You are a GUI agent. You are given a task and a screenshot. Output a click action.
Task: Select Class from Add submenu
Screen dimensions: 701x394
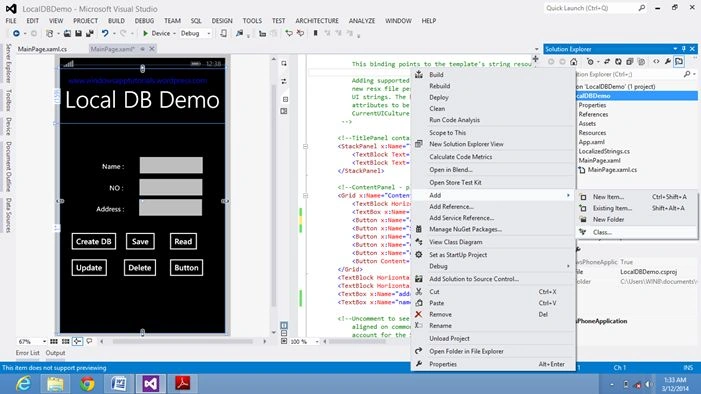(x=637, y=232)
